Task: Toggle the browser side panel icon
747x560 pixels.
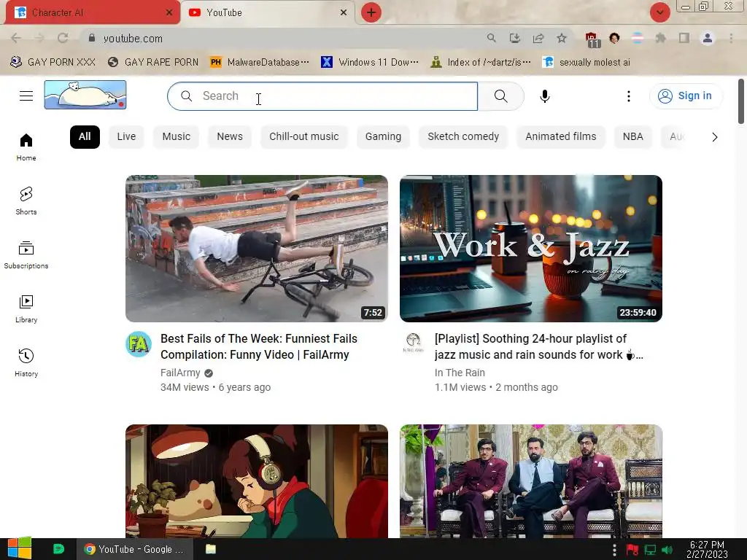Action: coord(684,38)
